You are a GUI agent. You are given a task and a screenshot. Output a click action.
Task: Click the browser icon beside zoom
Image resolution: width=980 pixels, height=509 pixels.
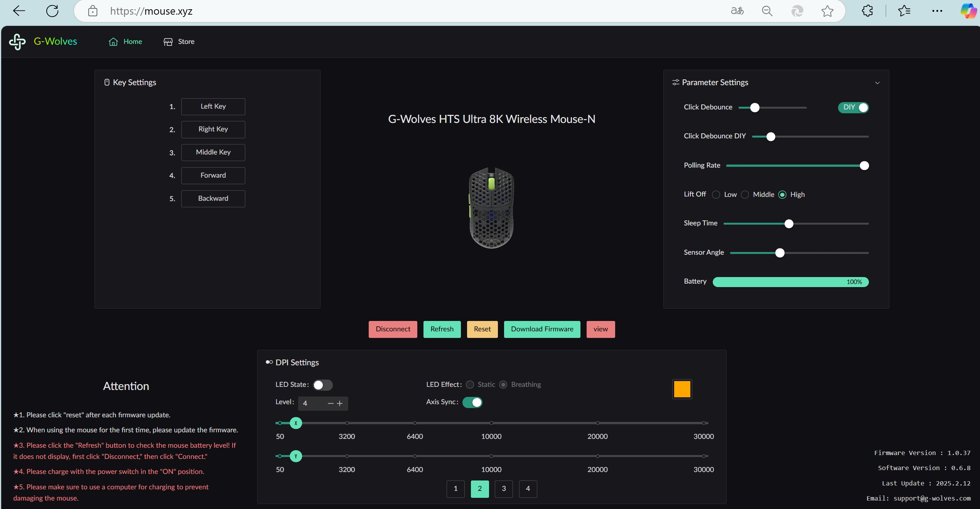[797, 11]
